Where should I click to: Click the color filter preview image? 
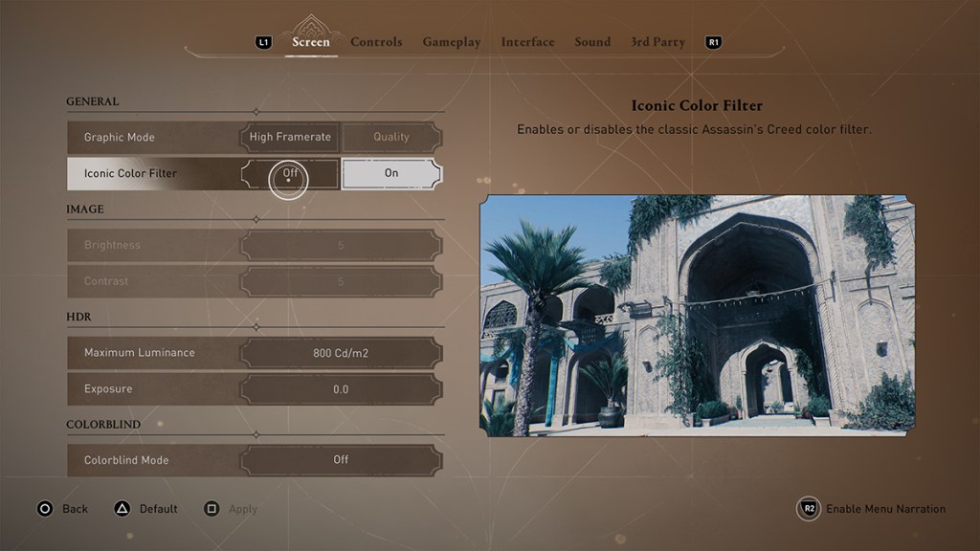coord(697,316)
